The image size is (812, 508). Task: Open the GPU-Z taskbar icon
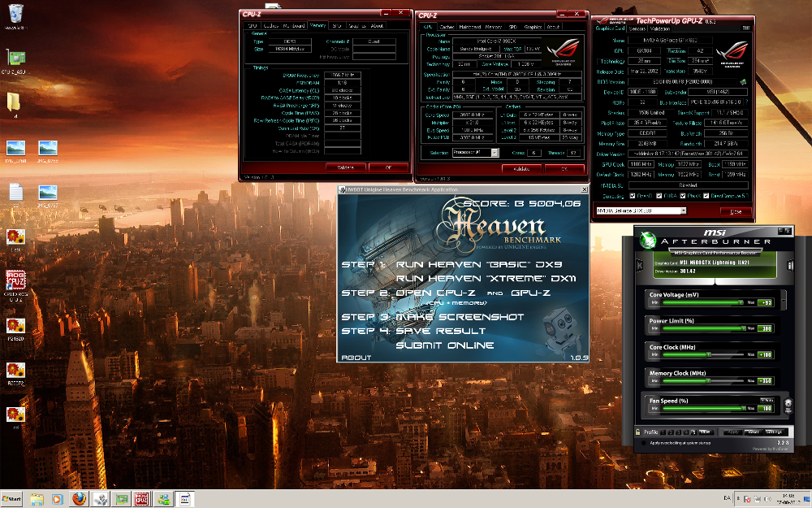point(121,499)
